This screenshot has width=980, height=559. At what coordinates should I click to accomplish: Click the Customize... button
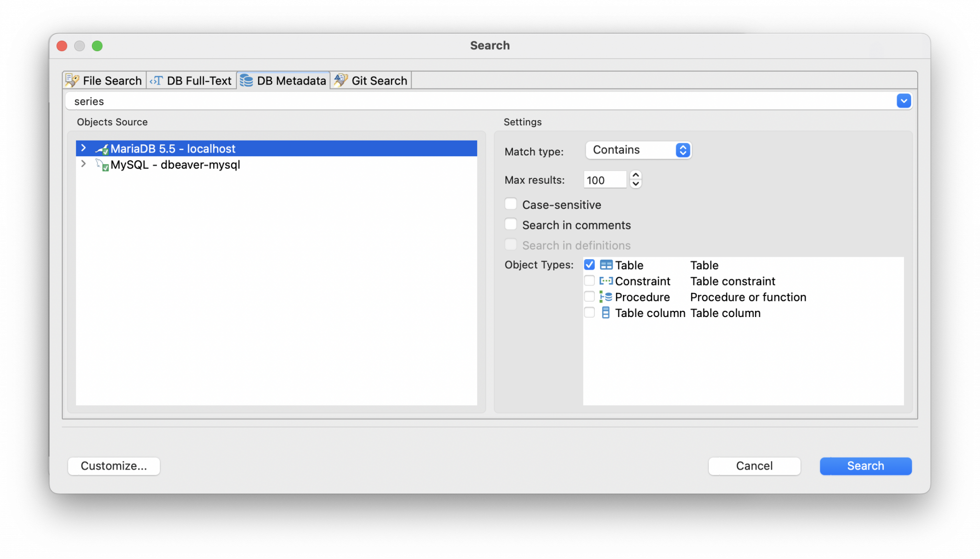[x=114, y=466]
